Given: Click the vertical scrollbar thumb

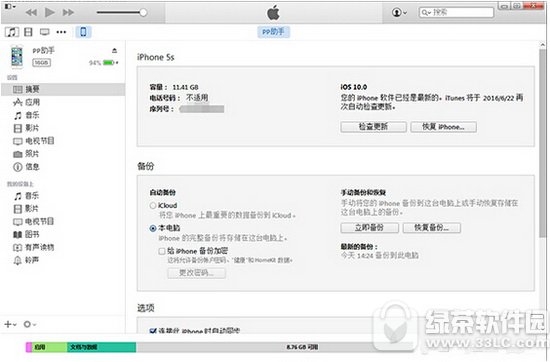Looking at the screenshot, I should point(543,143).
